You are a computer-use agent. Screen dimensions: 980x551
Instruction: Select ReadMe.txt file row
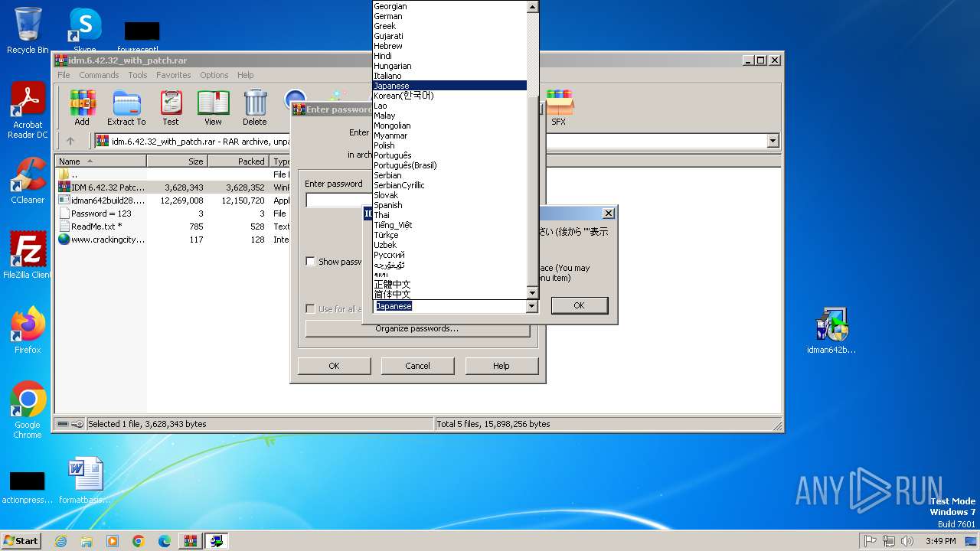[172, 227]
